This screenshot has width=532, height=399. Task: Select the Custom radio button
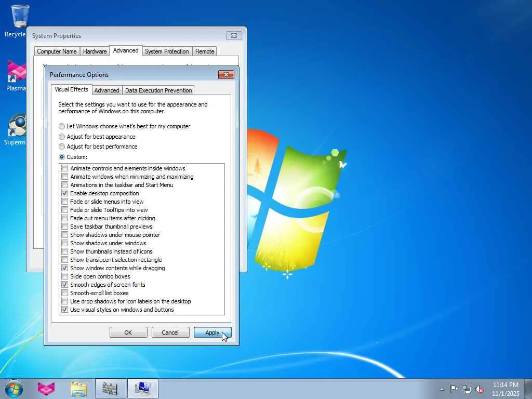62,157
